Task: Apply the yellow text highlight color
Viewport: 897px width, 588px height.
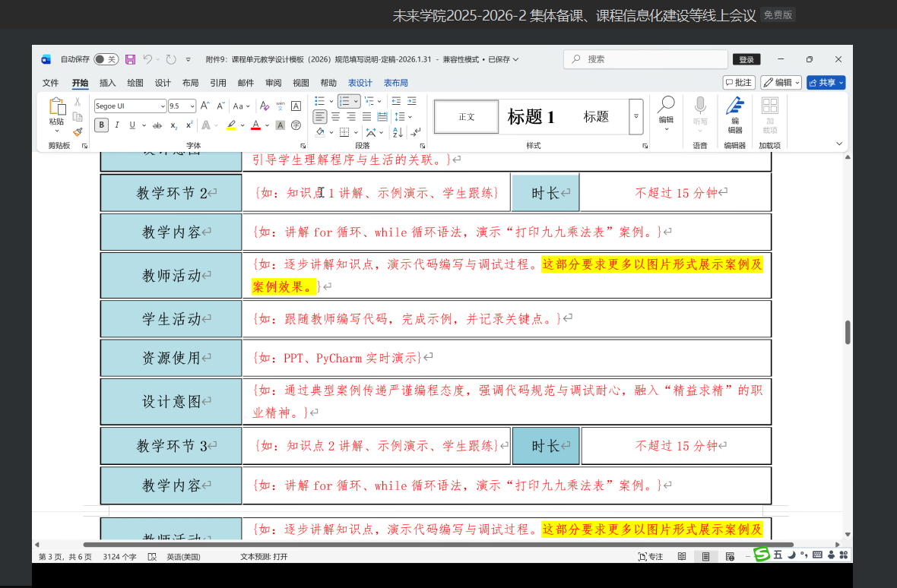Action: (x=231, y=125)
